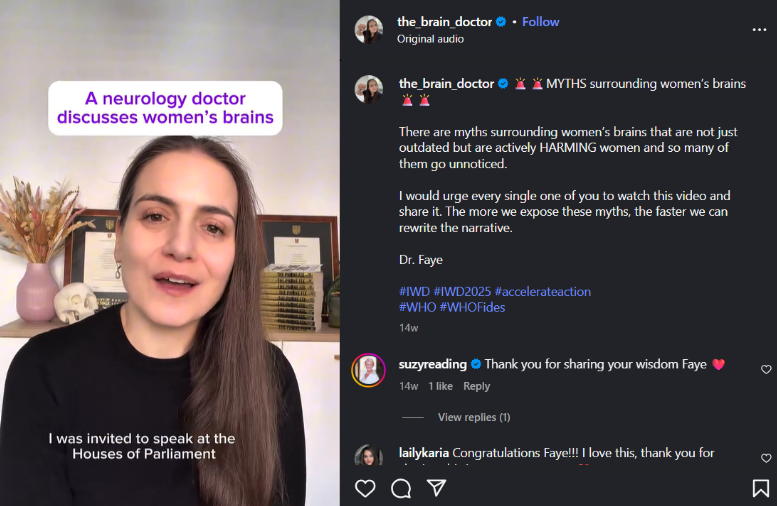Like lailykaria's comment
This screenshot has width=777, height=506.
(x=766, y=458)
